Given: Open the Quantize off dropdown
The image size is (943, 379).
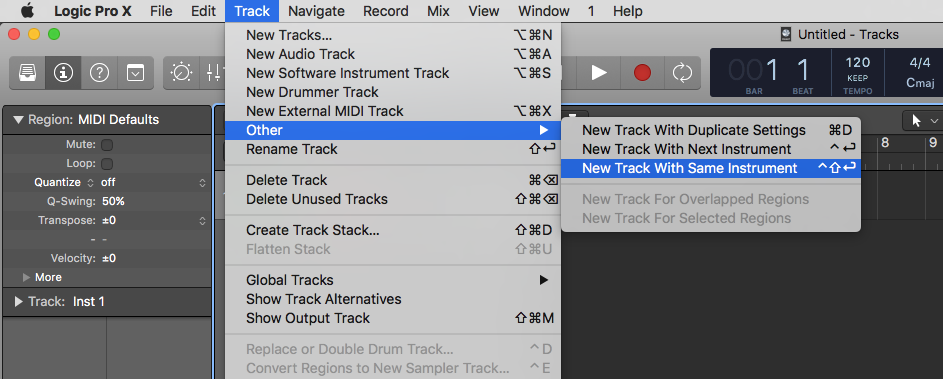Looking at the screenshot, I should (x=153, y=182).
